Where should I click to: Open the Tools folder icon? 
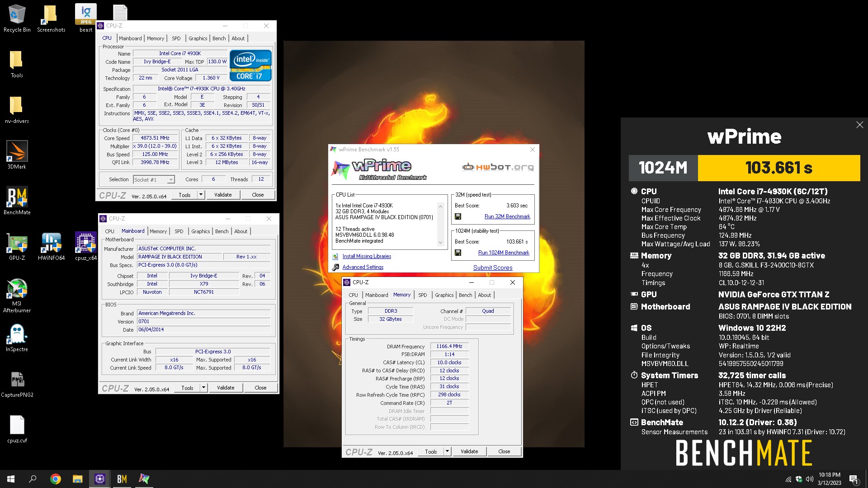[17, 64]
